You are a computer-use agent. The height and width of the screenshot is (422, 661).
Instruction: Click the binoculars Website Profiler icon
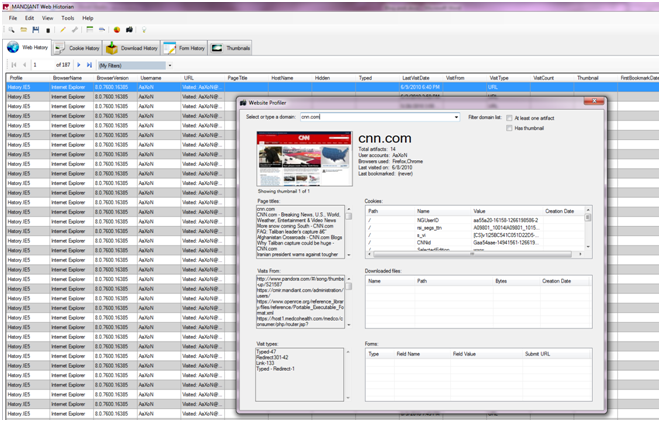129,30
